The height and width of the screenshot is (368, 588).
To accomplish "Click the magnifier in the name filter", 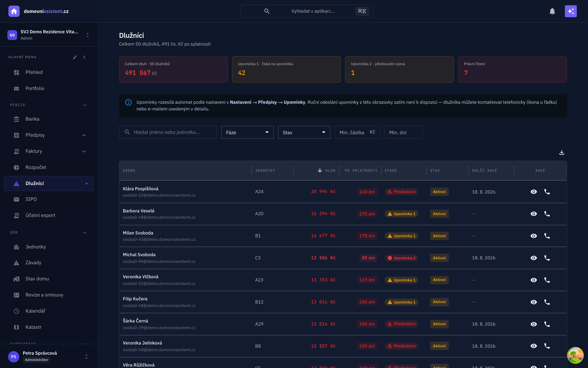I will tap(127, 132).
